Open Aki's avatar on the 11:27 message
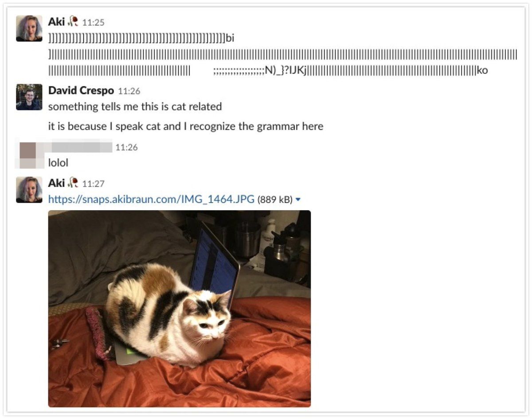 click(x=29, y=190)
